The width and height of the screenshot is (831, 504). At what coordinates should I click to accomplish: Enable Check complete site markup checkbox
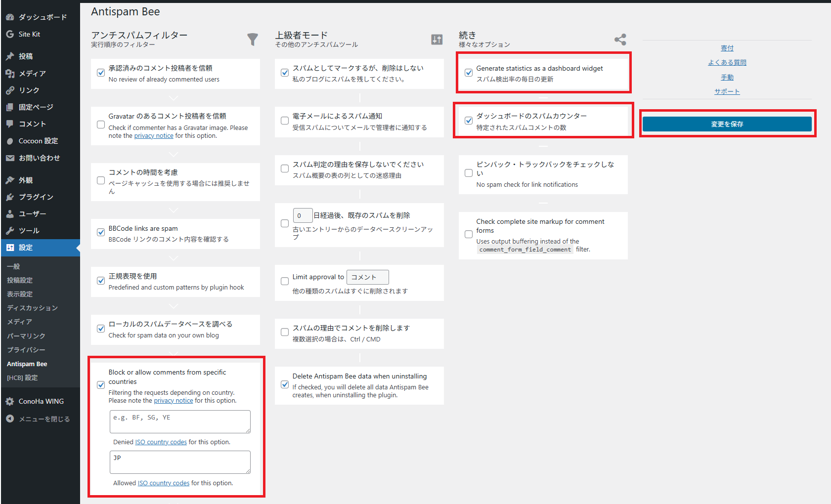point(469,234)
